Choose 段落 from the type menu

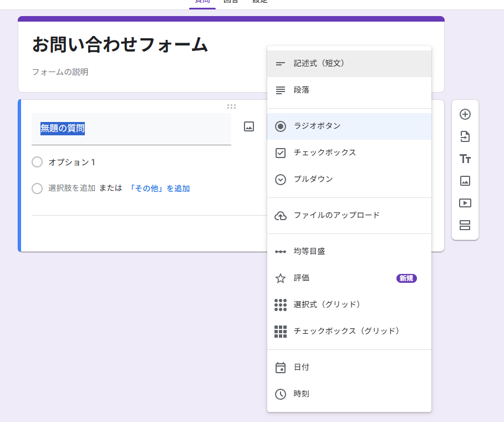[349, 90]
